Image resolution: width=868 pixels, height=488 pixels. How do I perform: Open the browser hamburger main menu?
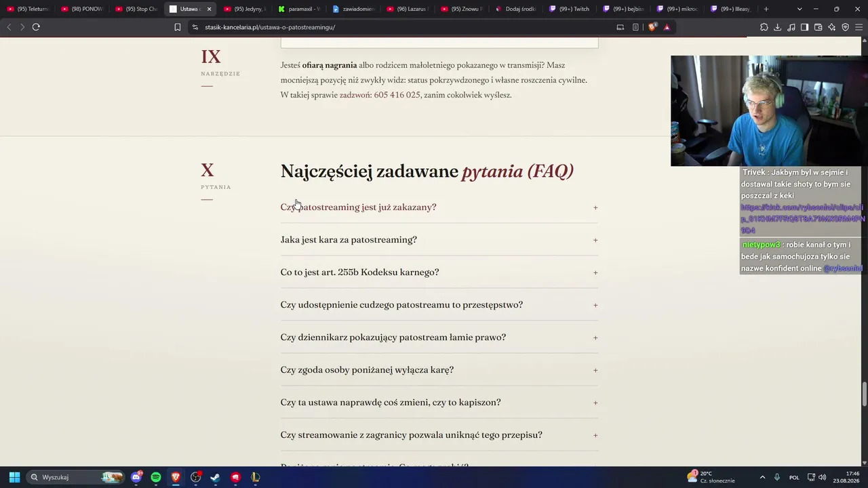[859, 27]
